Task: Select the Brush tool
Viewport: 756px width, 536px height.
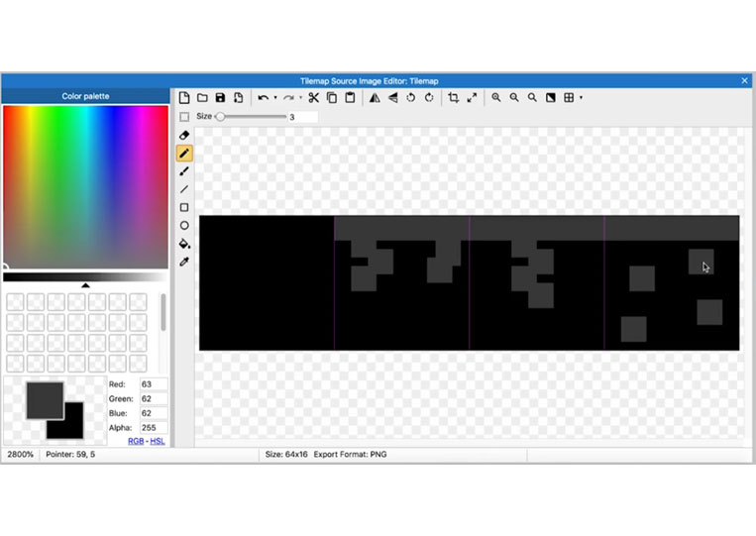Action: pos(184,171)
